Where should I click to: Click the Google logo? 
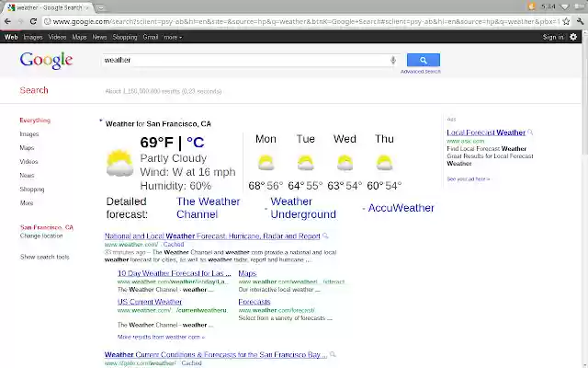46,61
